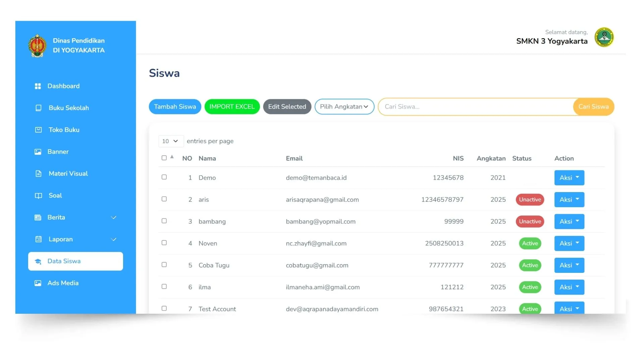Check the checkbox for student bambang
This screenshot has width=644, height=362.
tap(164, 221)
